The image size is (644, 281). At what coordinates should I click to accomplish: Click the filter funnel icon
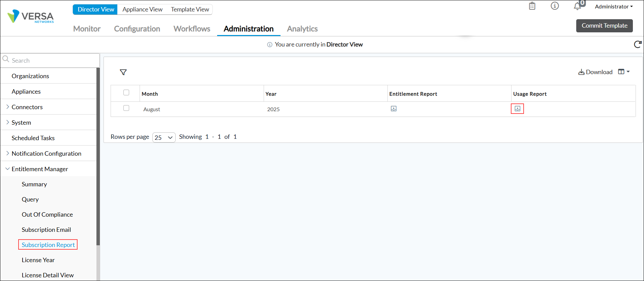[123, 72]
